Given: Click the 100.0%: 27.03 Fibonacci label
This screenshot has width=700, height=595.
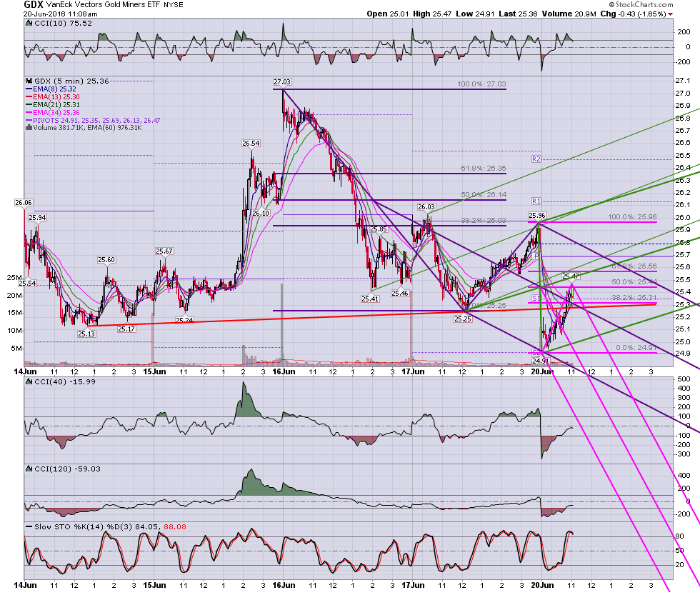Looking at the screenshot, I should [x=481, y=84].
